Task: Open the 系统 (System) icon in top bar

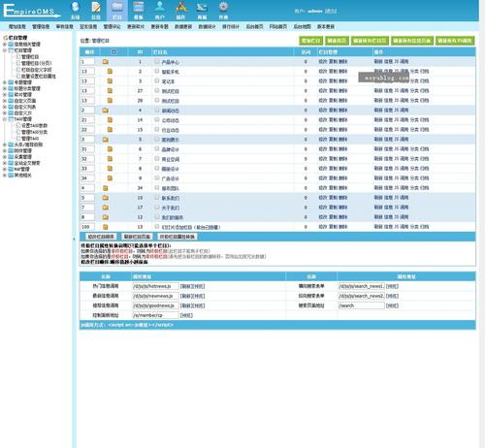Action: click(75, 10)
